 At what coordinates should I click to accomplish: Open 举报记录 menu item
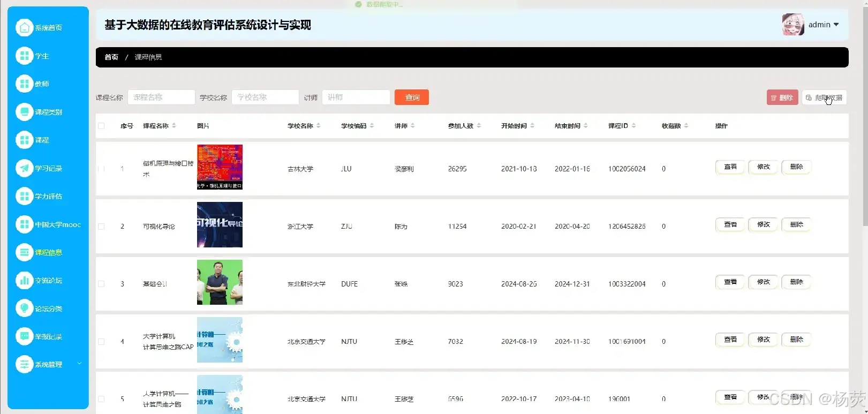[x=49, y=336]
